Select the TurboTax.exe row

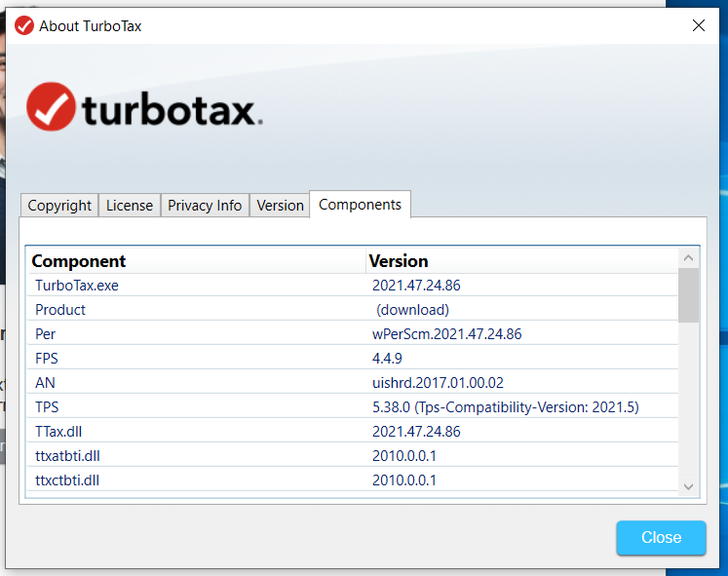pos(353,285)
